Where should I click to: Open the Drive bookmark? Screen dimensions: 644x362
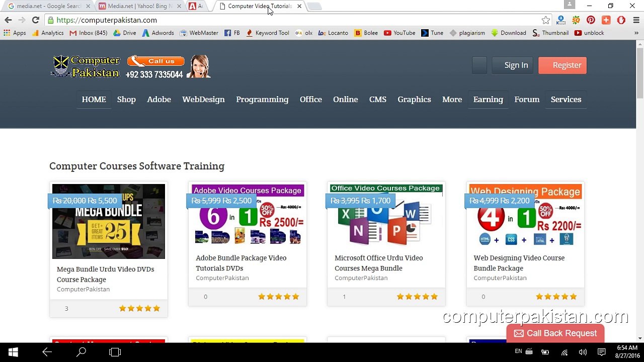click(x=124, y=33)
